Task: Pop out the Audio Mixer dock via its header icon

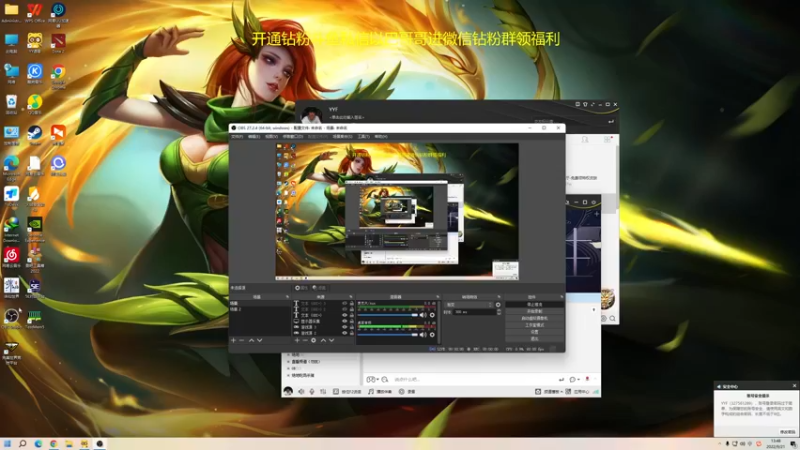Action: (437, 296)
